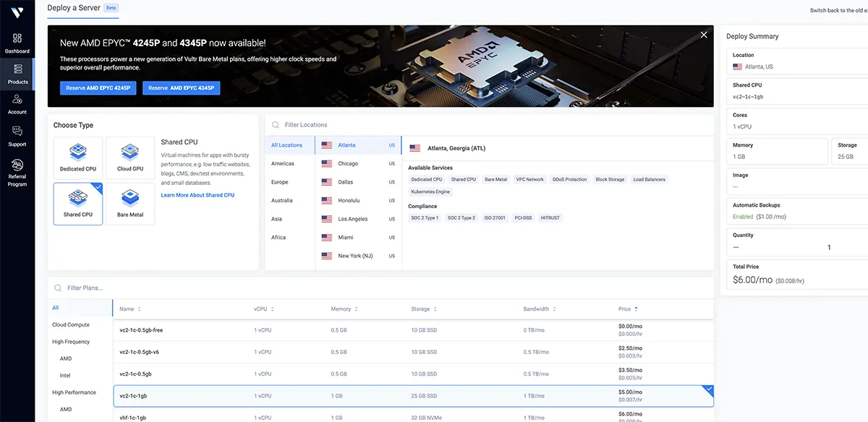Choose the Dallas location
The image size is (868, 422).
359,182
